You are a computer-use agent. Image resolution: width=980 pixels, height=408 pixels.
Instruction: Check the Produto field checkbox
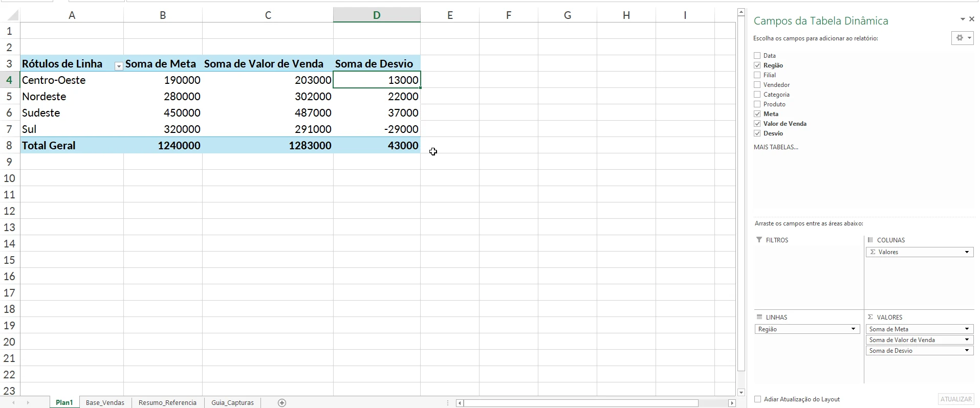pyautogui.click(x=757, y=104)
